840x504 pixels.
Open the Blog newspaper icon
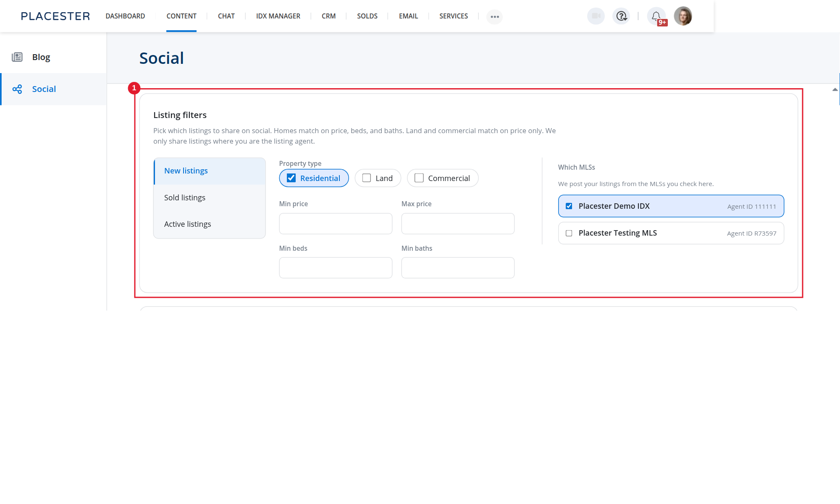[17, 57]
